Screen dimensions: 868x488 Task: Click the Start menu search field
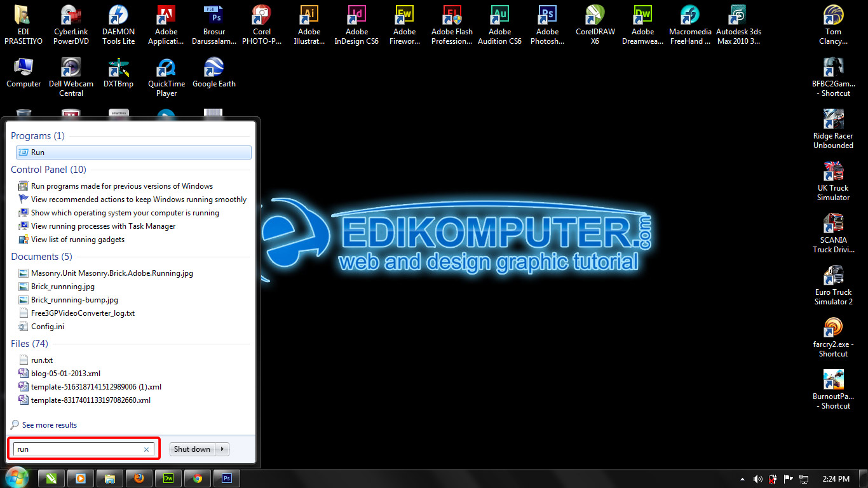83,449
